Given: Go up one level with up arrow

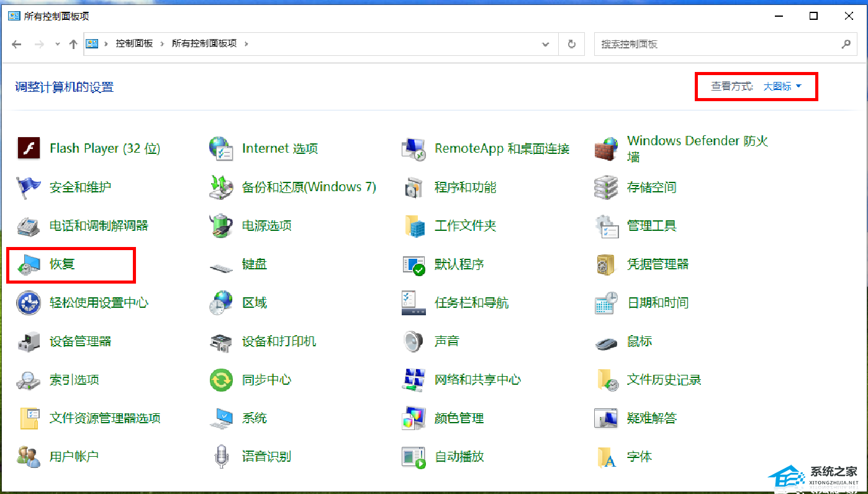Looking at the screenshot, I should click(x=73, y=44).
